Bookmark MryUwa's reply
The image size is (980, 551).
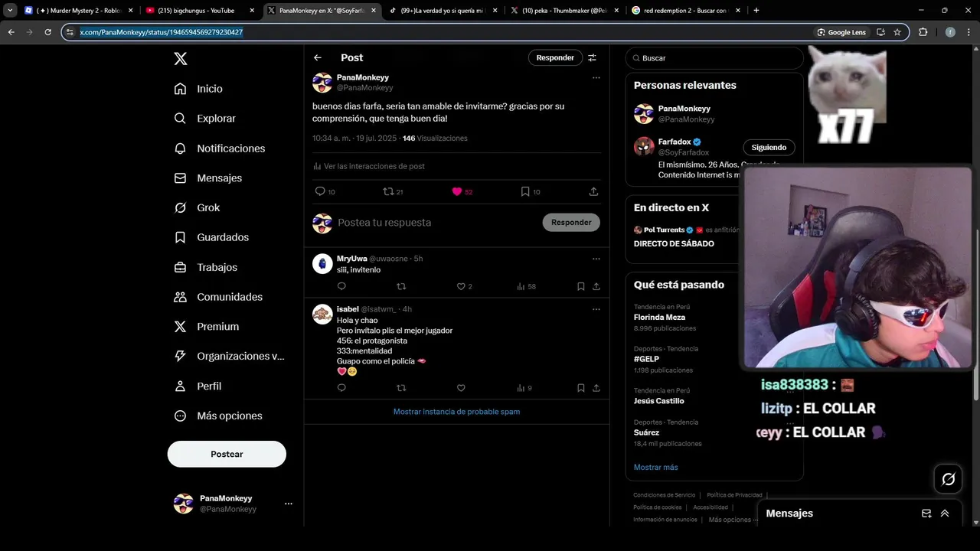(x=581, y=286)
